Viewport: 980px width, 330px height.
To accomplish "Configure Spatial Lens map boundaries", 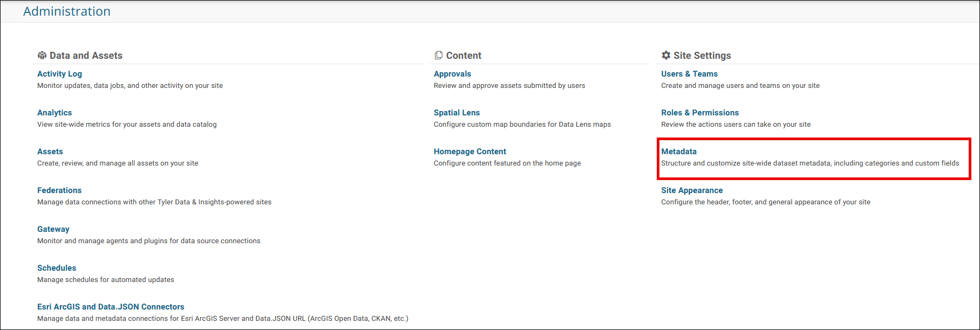I will point(457,113).
